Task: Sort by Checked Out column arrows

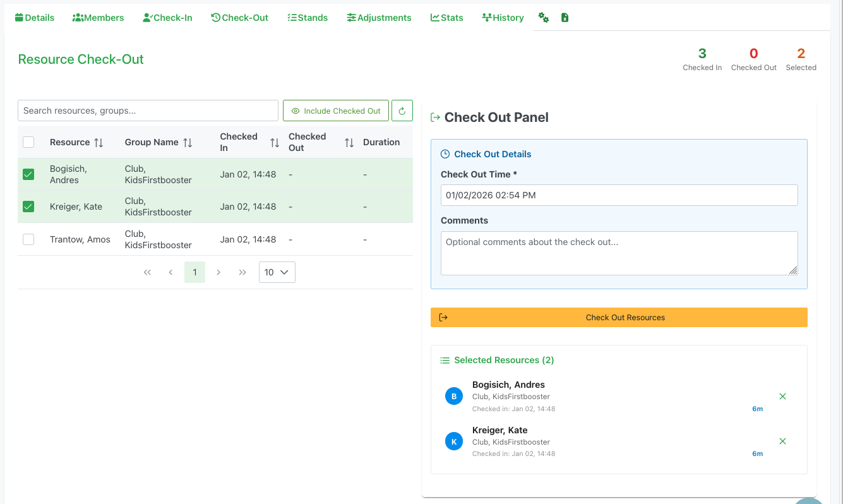Action: tap(349, 143)
